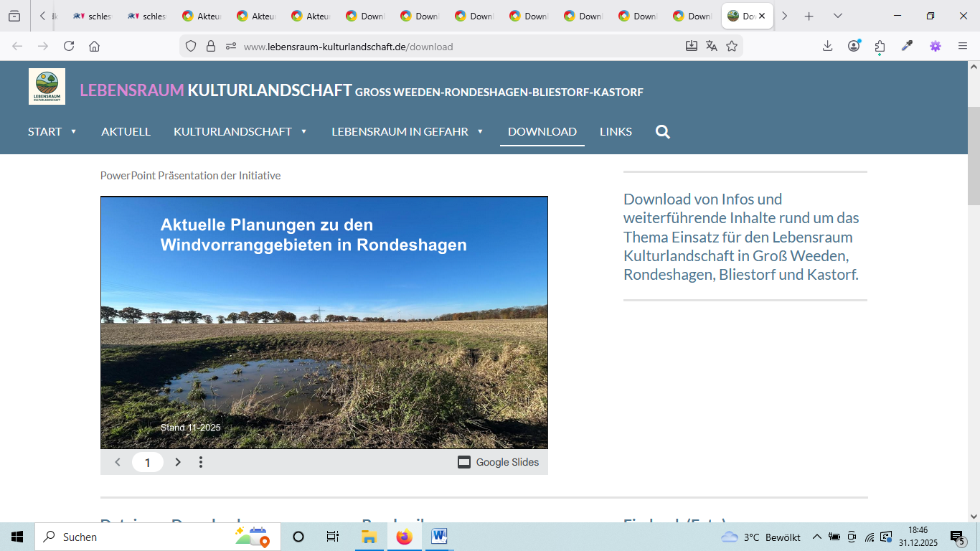Open the Firefox hamburger application menu

pyautogui.click(x=963, y=46)
